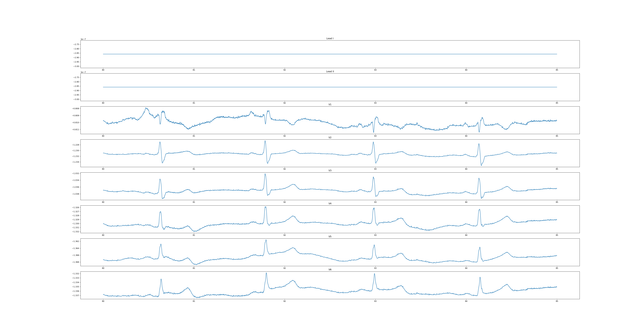644x336 pixels.
Task: Click x-axis tick 85 under V6 plot
Action: 557,301
